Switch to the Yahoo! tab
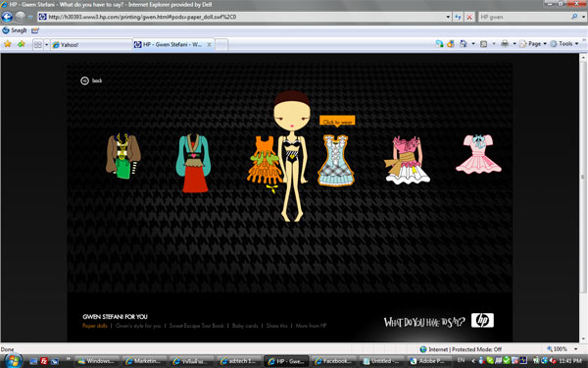The height and width of the screenshot is (368, 588). pyautogui.click(x=91, y=45)
